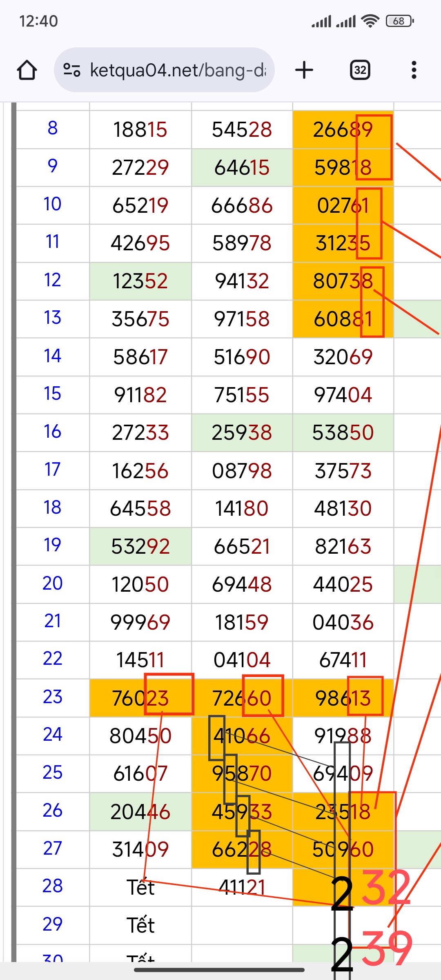This screenshot has height=980, width=441.
Task: Select cell 82163 in the table
Action: coord(343,547)
